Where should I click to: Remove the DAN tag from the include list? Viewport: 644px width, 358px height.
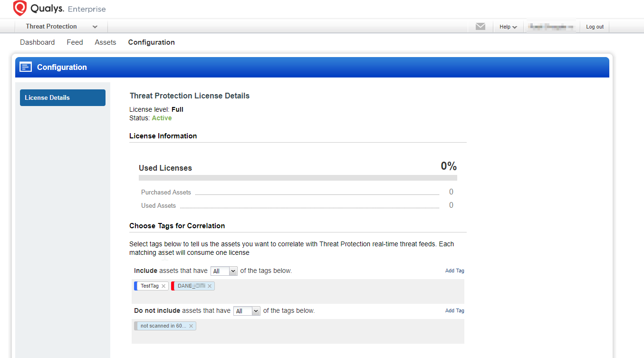click(x=209, y=286)
